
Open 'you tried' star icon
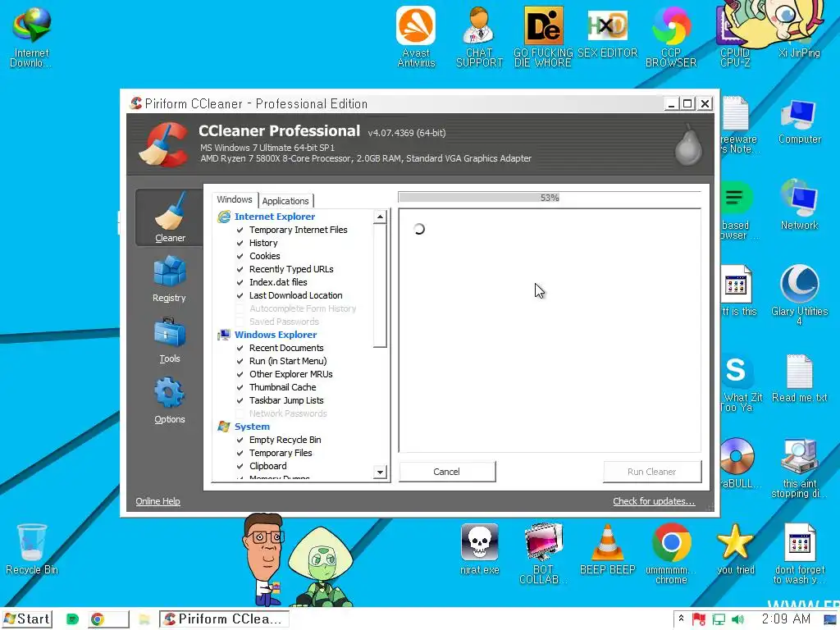[735, 550]
